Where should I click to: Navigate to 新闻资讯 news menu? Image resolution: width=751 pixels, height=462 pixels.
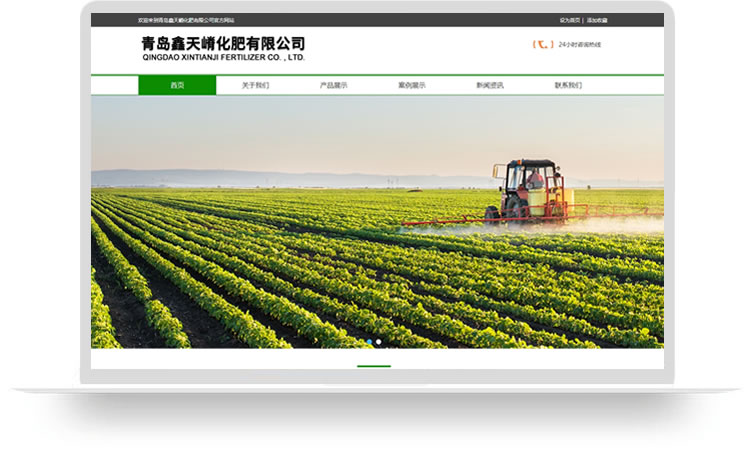489,86
